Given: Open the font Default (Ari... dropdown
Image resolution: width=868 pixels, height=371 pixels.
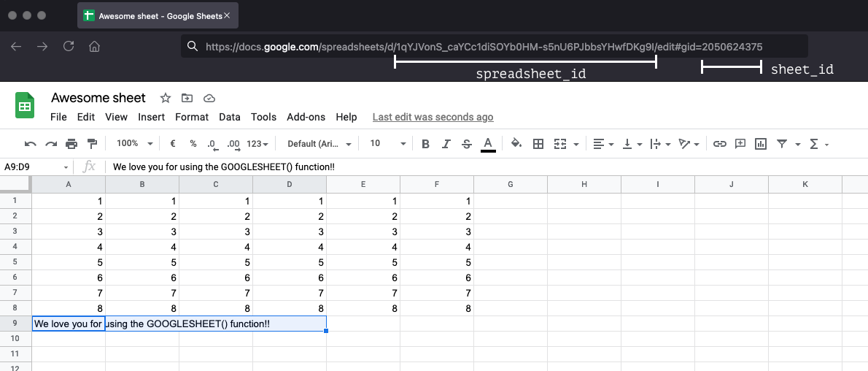Looking at the screenshot, I should (319, 144).
